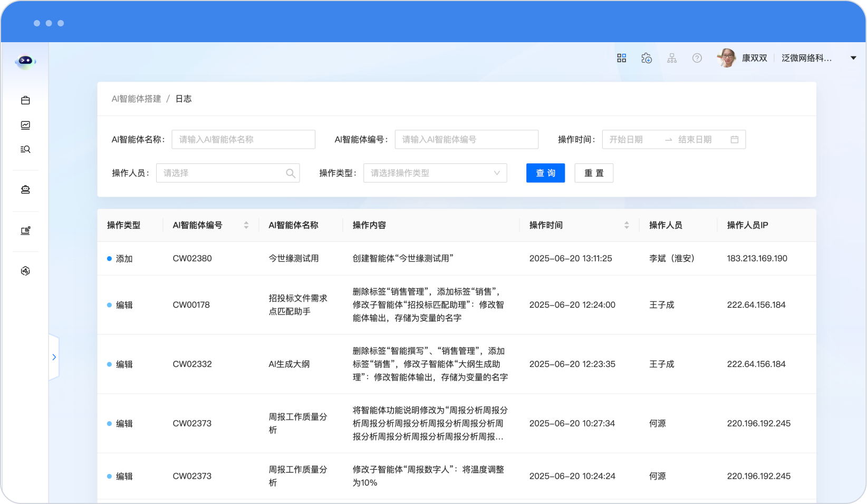This screenshot has height=504, width=867.
Task: Open the briefcase icon in sidebar
Action: [x=25, y=100]
